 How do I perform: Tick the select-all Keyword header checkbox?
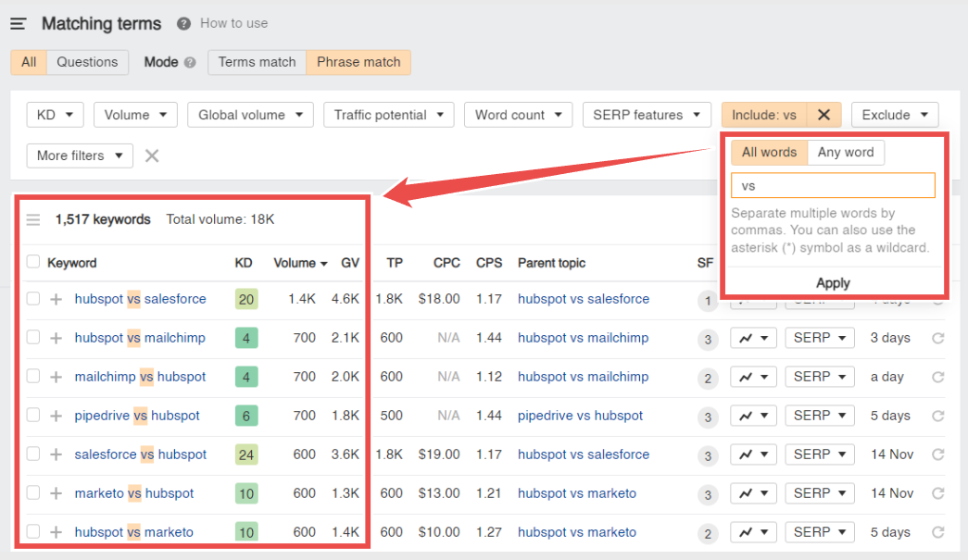click(33, 262)
